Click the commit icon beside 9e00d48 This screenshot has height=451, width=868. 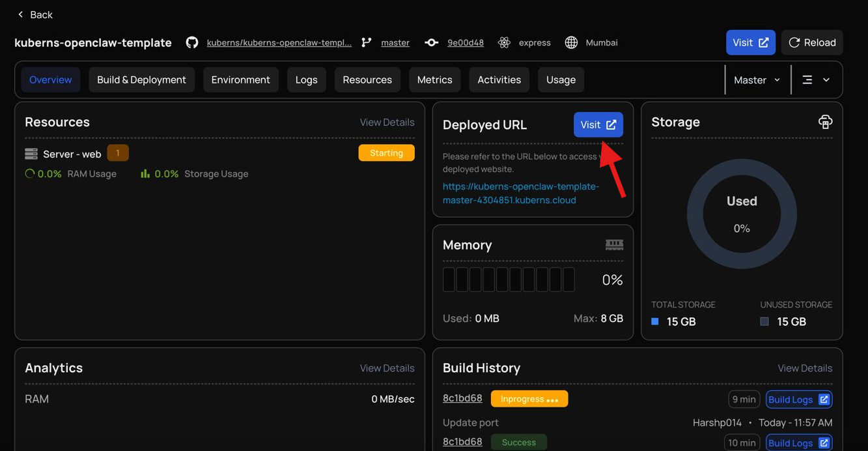pos(431,42)
